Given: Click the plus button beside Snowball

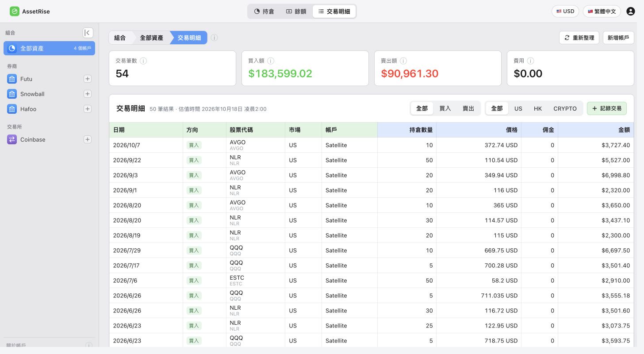Looking at the screenshot, I should tap(88, 94).
